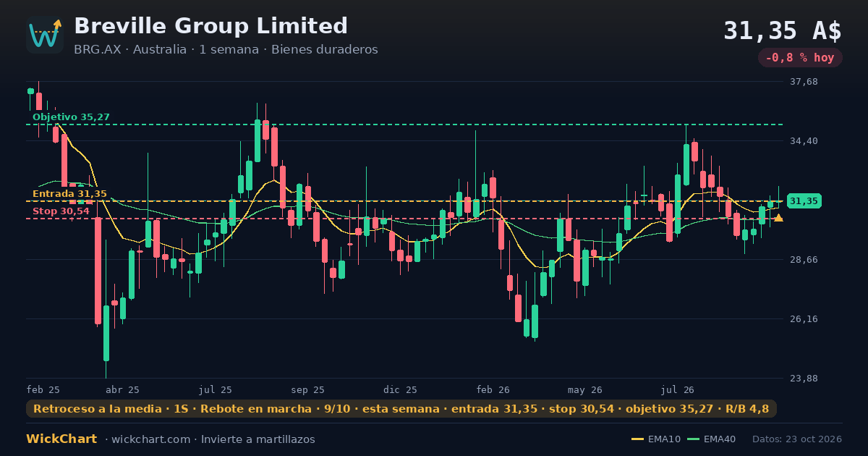Select the Stop 30,54 line label
868x456 pixels.
point(61,211)
